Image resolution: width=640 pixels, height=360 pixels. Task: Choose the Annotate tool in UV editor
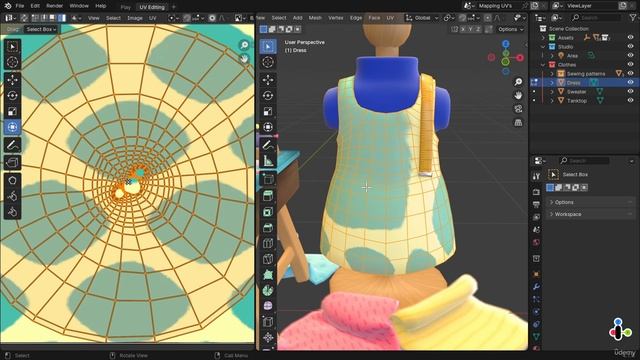12,145
